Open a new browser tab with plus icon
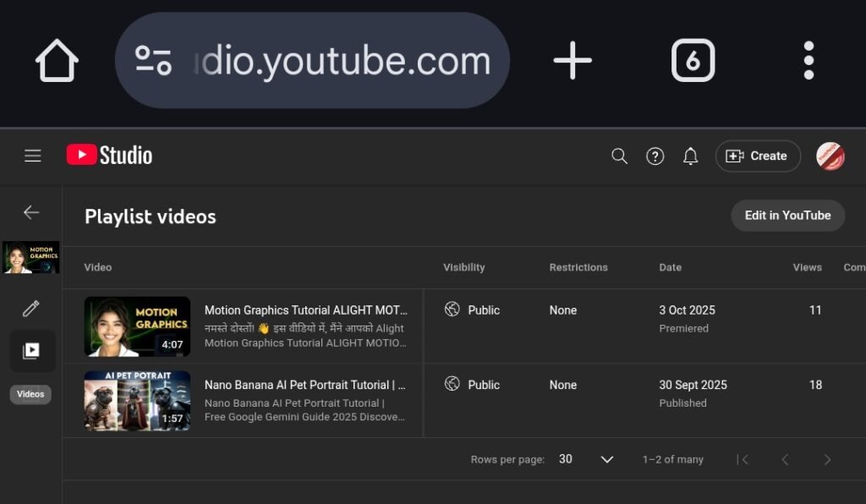Image resolution: width=866 pixels, height=504 pixels. pyautogui.click(x=573, y=59)
